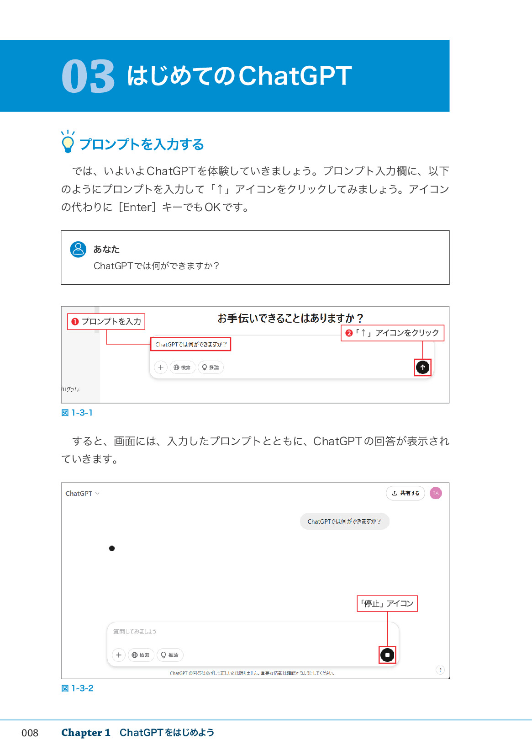Open the pink TA account avatar
Image resolution: width=532 pixels, height=756 pixels.
coord(436,493)
